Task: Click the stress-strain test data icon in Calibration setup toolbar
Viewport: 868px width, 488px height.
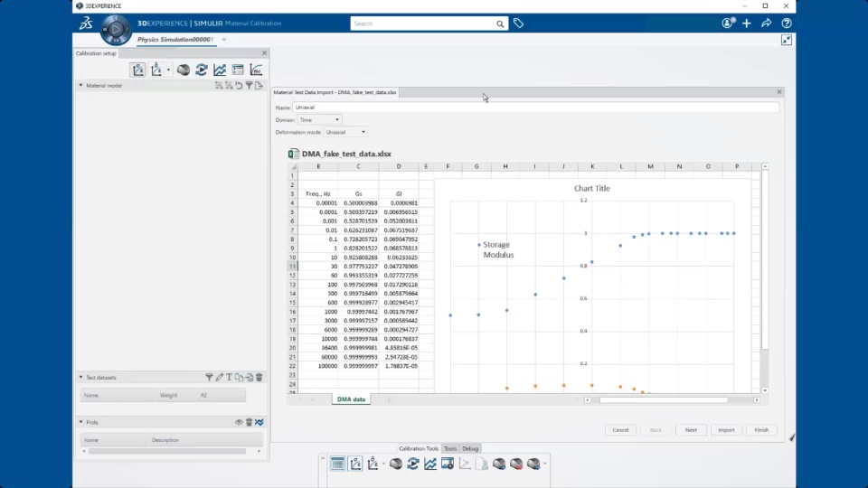Action: (x=137, y=70)
